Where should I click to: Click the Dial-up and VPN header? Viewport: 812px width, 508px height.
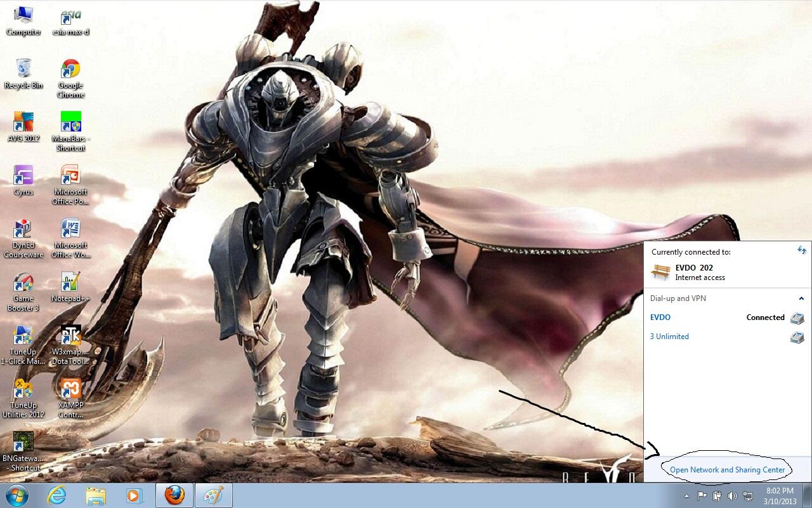coord(678,298)
